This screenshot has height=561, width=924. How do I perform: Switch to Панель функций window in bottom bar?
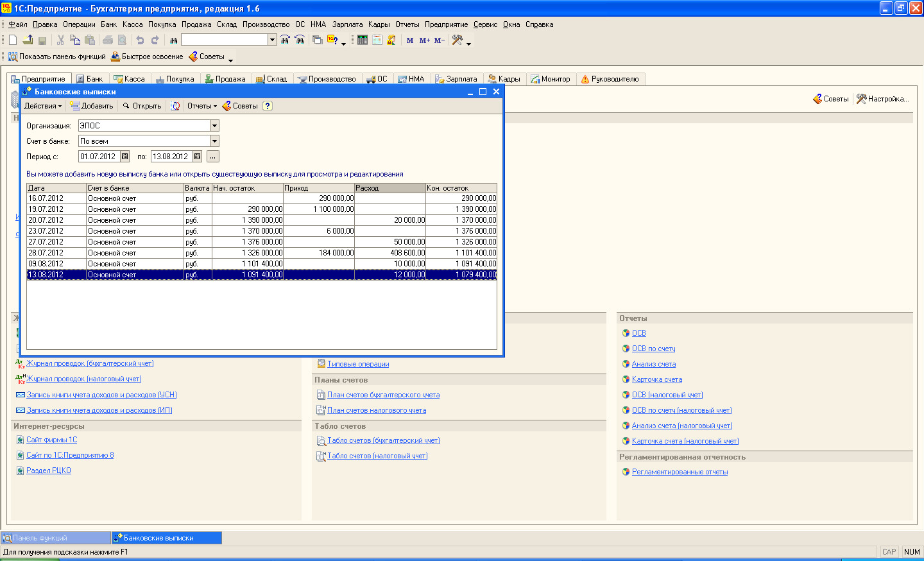click(56, 538)
